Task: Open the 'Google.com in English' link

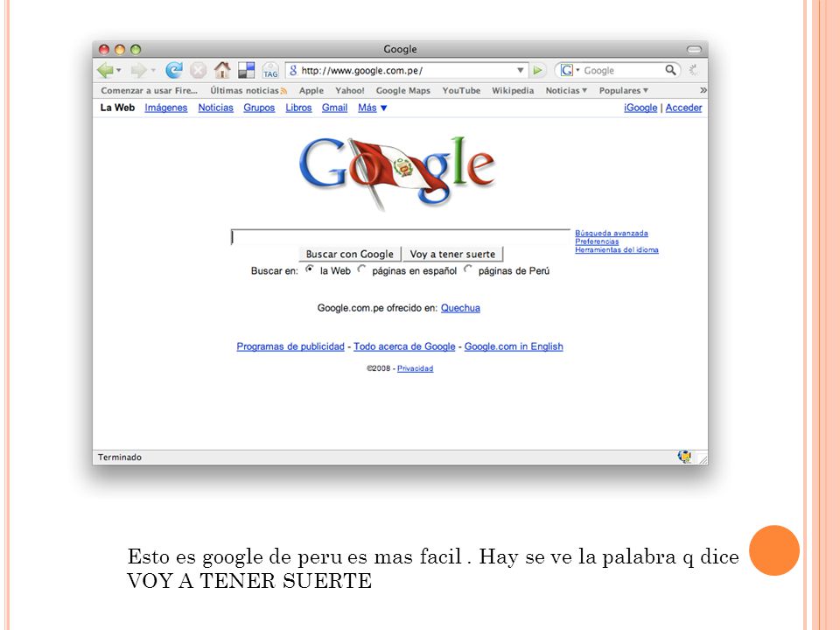Action: pyautogui.click(x=514, y=346)
